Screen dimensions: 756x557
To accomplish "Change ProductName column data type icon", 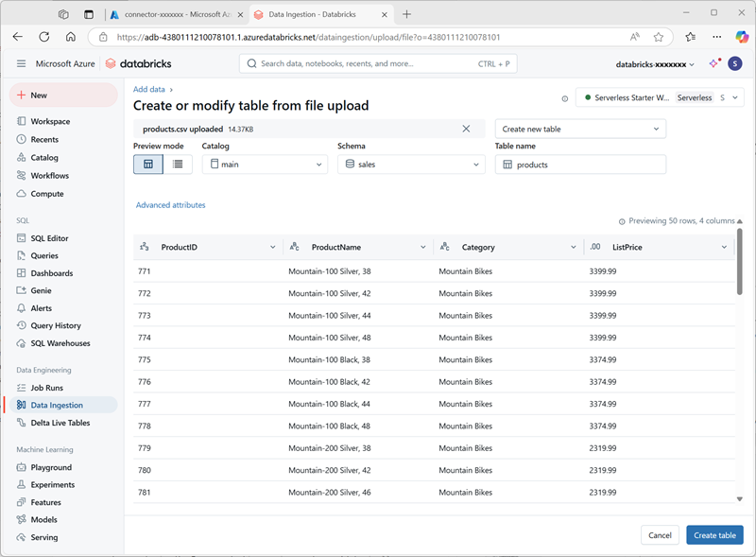I will [x=295, y=247].
